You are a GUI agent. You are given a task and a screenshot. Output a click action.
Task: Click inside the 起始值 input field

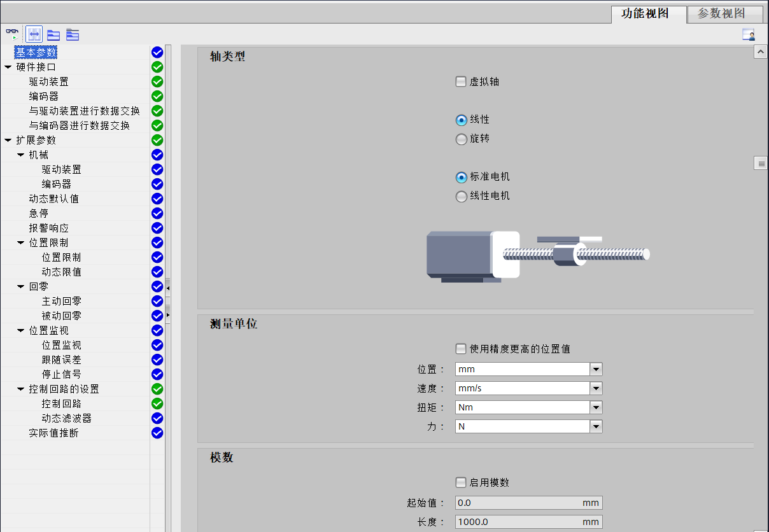[522, 502]
